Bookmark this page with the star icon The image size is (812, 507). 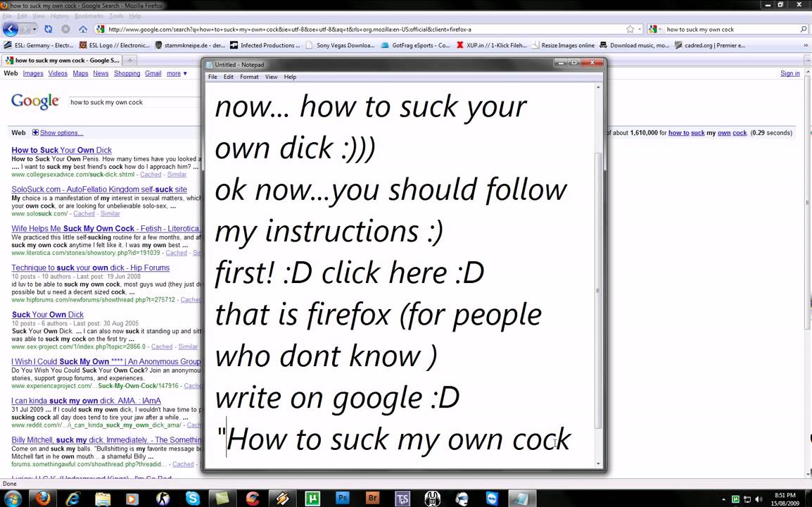630,30
